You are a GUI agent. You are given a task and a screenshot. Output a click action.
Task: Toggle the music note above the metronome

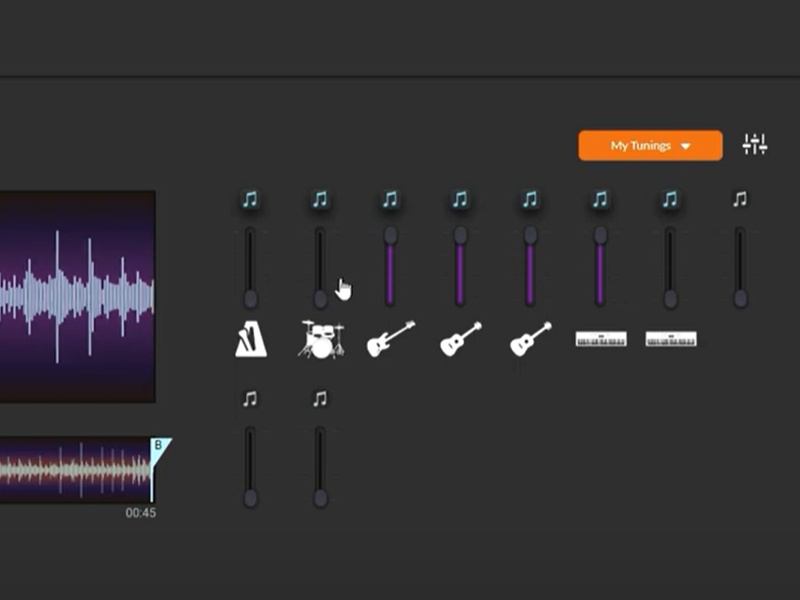point(250,199)
